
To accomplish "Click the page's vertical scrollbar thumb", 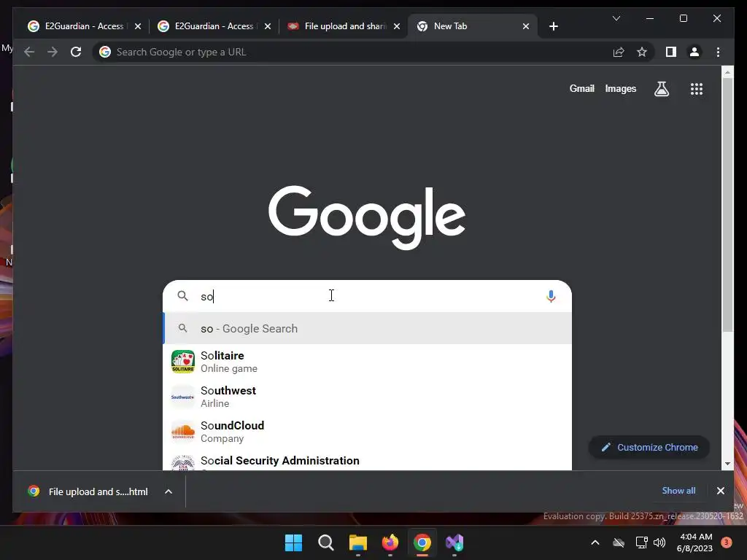I will click(x=727, y=205).
